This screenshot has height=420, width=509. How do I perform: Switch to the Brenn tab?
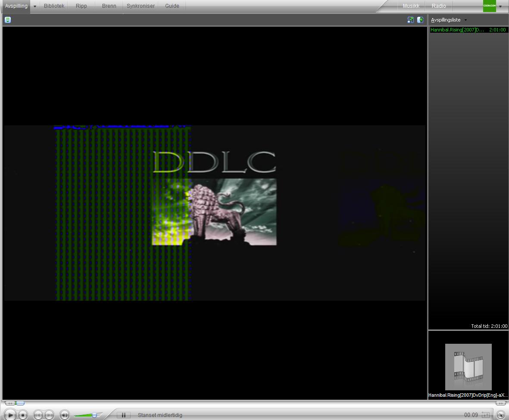[109, 6]
